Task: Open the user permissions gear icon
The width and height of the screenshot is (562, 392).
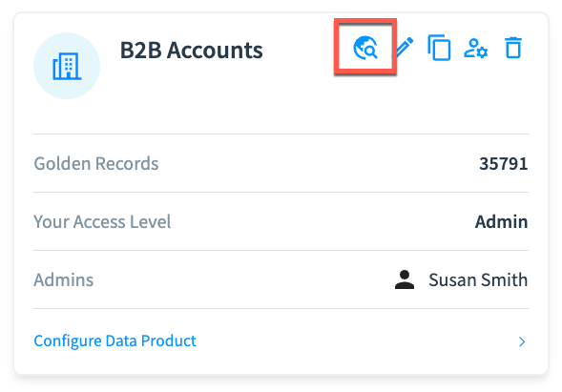Action: (x=476, y=48)
